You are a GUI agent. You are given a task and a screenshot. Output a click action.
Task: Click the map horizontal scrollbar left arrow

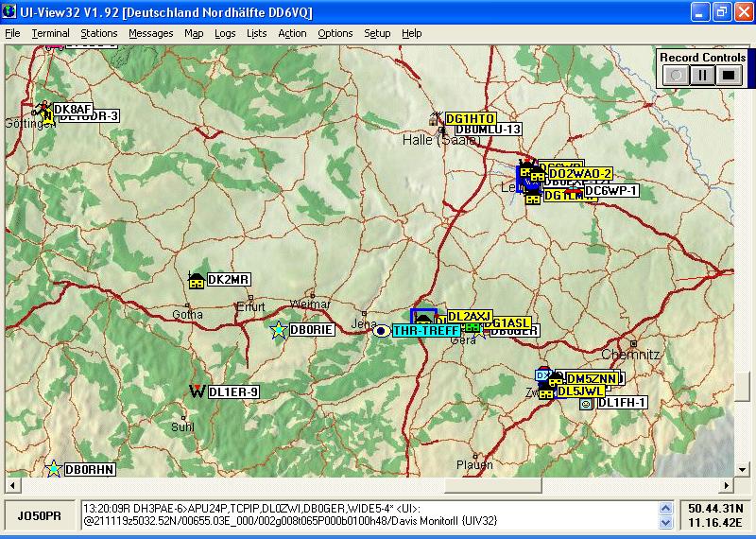click(x=12, y=485)
